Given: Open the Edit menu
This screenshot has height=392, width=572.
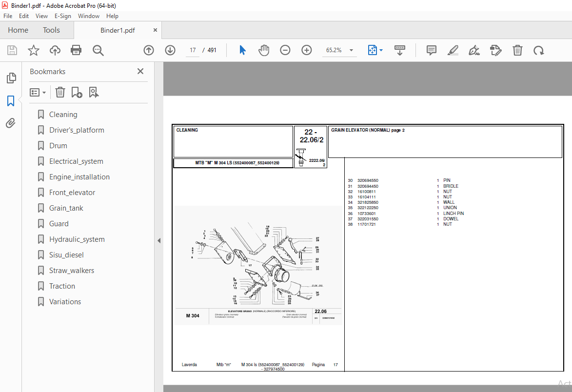Looking at the screenshot, I should tap(24, 16).
